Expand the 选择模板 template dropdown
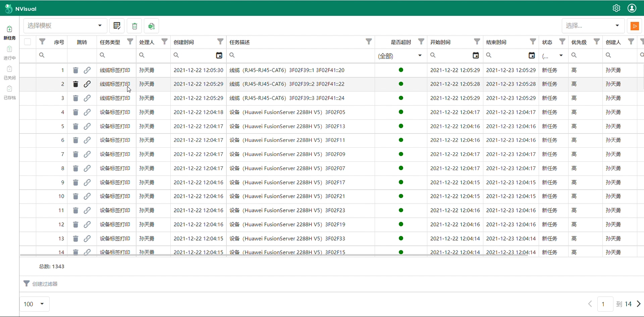This screenshot has width=644, height=317. point(65,26)
